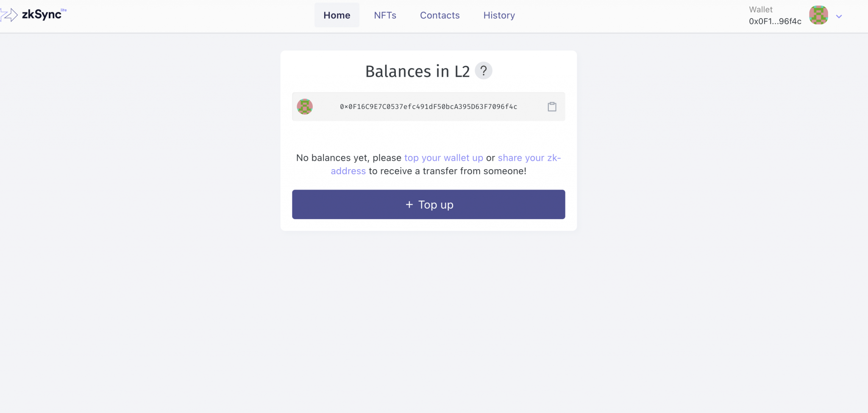The height and width of the screenshot is (413, 868).
Task: Click the Wallet label in header
Action: (x=761, y=9)
